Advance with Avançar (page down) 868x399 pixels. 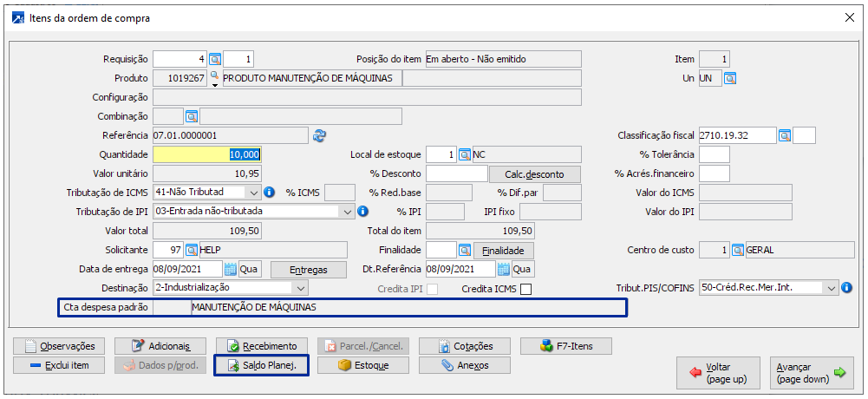[x=812, y=374]
